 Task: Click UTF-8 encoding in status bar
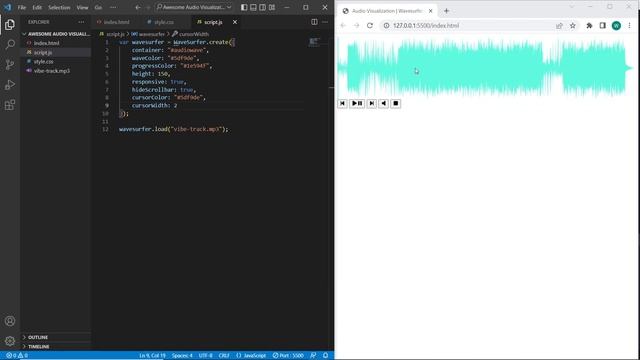click(205, 356)
